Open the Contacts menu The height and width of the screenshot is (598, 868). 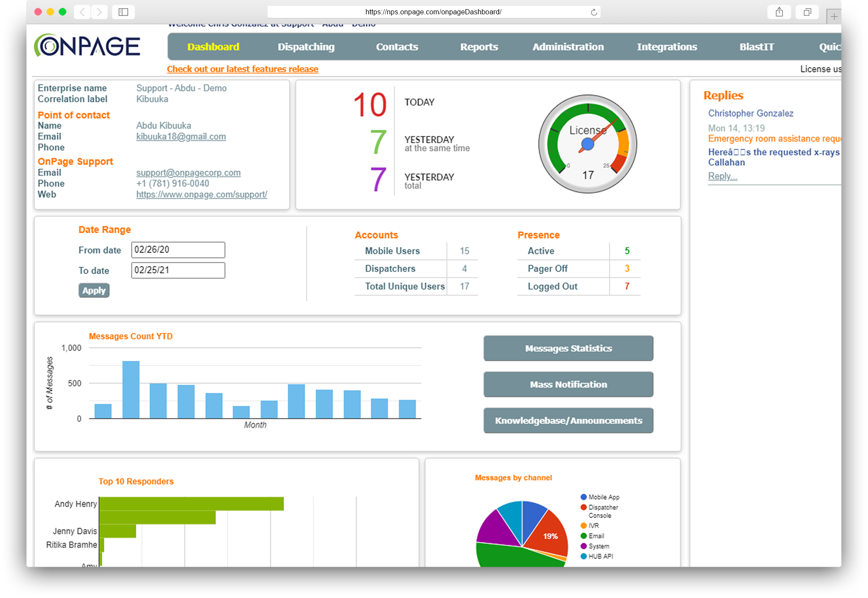(x=397, y=47)
